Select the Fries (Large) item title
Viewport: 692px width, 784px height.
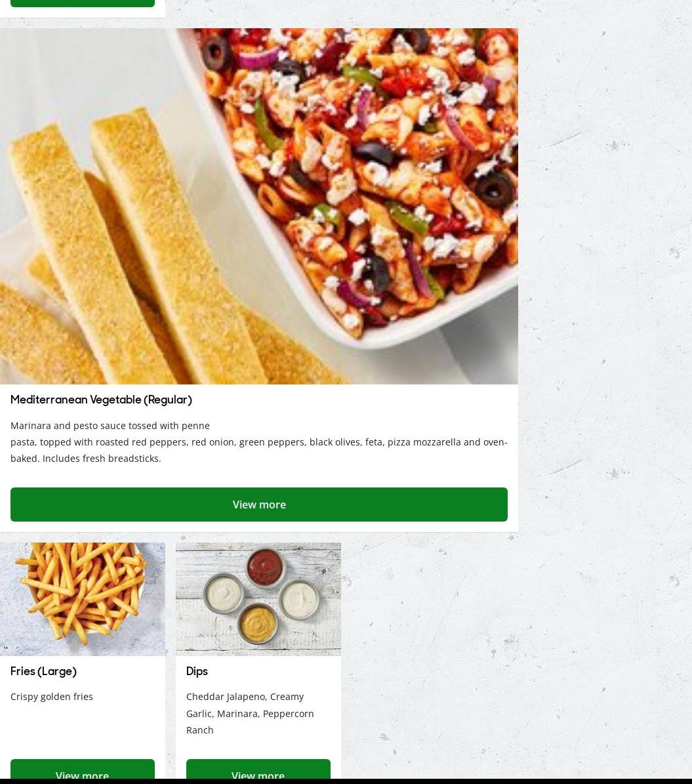click(43, 672)
